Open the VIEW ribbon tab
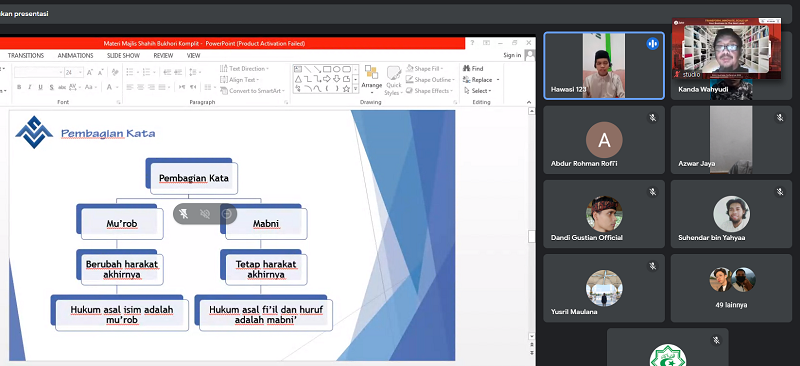This screenshot has width=800, height=366. pyautogui.click(x=193, y=56)
